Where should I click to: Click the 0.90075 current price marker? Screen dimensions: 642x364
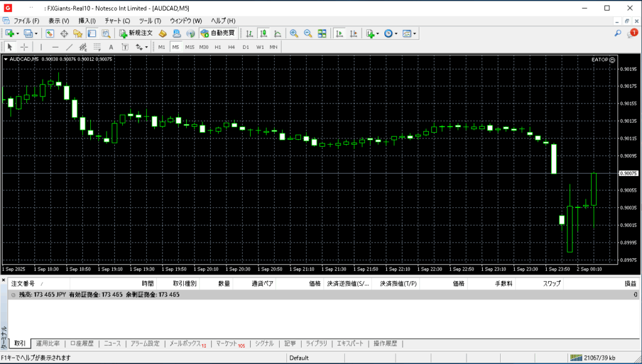tap(628, 173)
